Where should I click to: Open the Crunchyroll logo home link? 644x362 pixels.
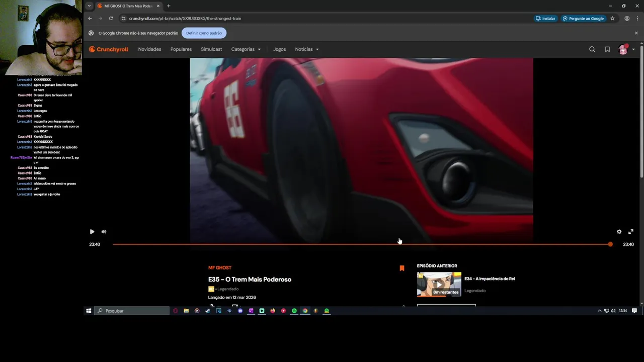(x=109, y=49)
